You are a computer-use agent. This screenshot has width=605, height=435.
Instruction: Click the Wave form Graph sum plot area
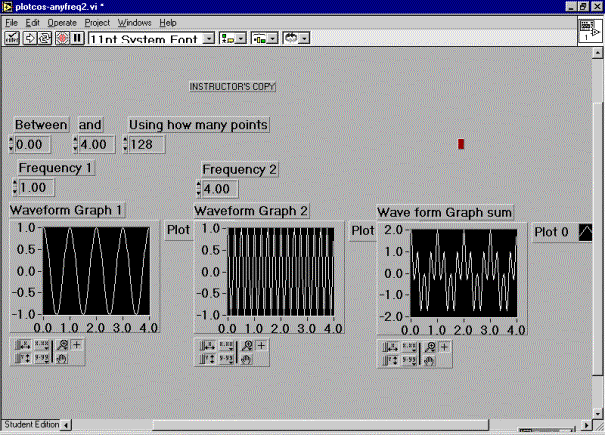tap(463, 273)
